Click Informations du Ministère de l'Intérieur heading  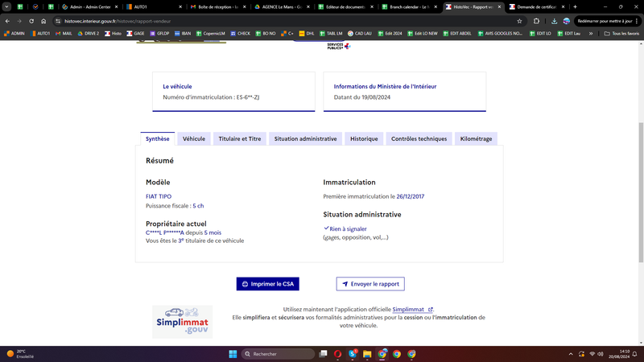[x=385, y=87]
